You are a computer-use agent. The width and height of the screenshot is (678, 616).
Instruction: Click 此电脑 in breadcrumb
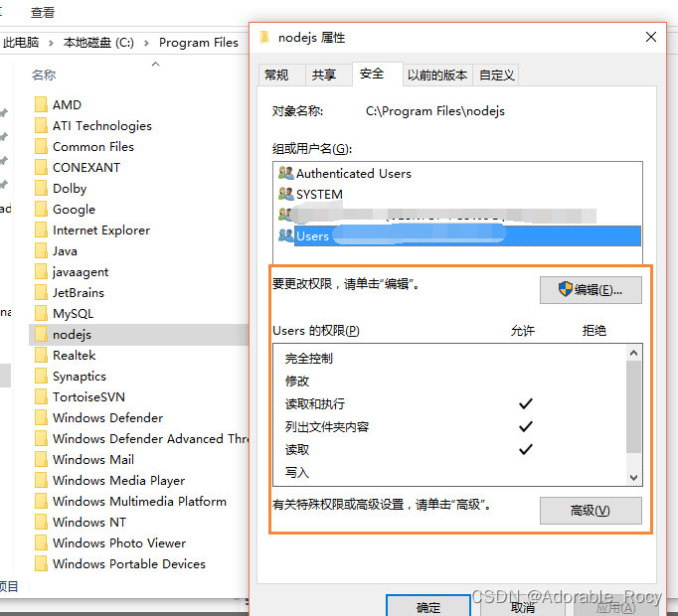pyautogui.click(x=21, y=43)
